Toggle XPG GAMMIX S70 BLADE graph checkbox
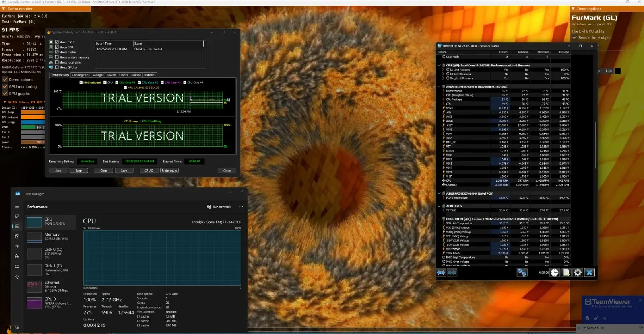The width and height of the screenshot is (644, 334). pos(125,88)
